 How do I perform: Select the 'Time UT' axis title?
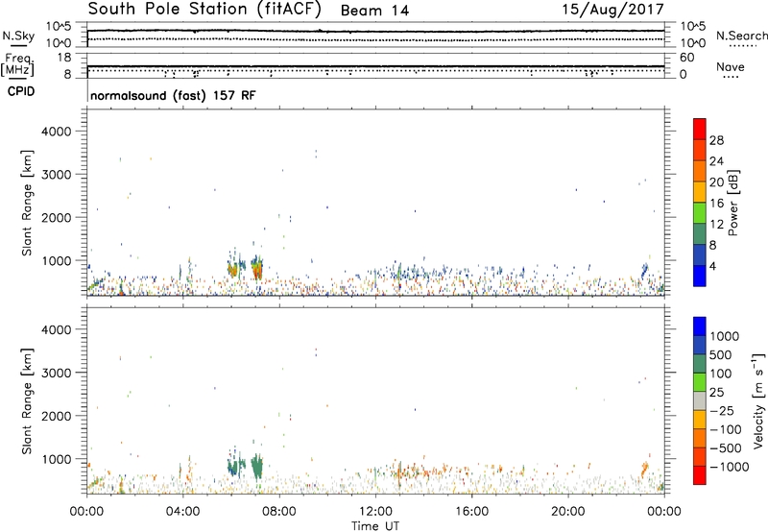[x=375, y=526]
